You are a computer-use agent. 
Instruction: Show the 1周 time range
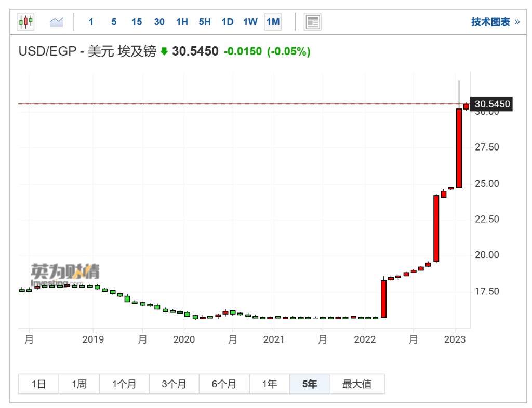(x=79, y=384)
